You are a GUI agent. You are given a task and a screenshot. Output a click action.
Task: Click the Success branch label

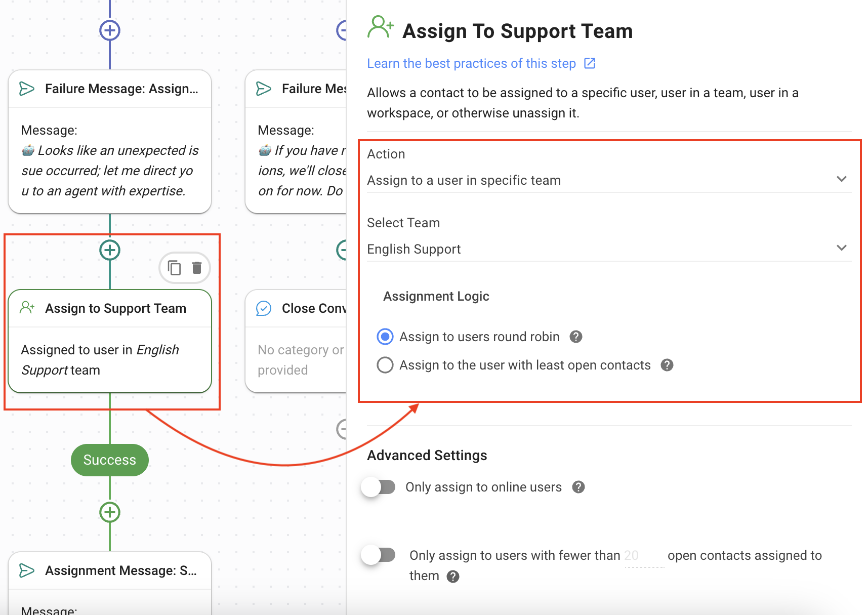(110, 460)
